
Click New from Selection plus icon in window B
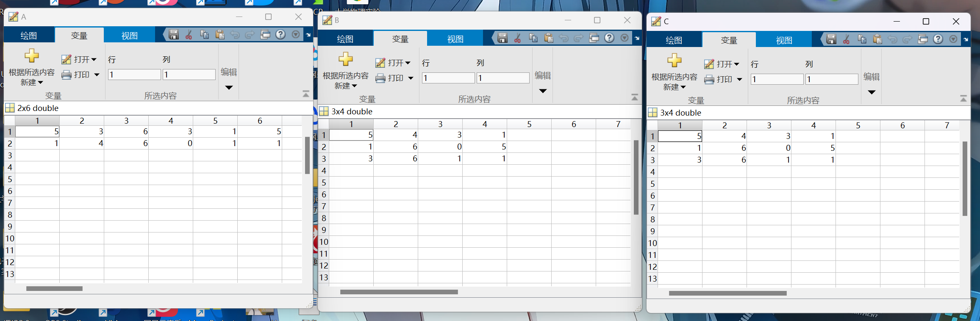tap(346, 59)
